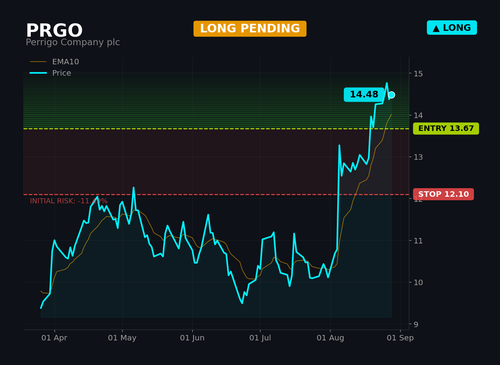Screen dimensions: 500x365
Task: Click the 01 Sep date axis label
Action: click(x=400, y=338)
